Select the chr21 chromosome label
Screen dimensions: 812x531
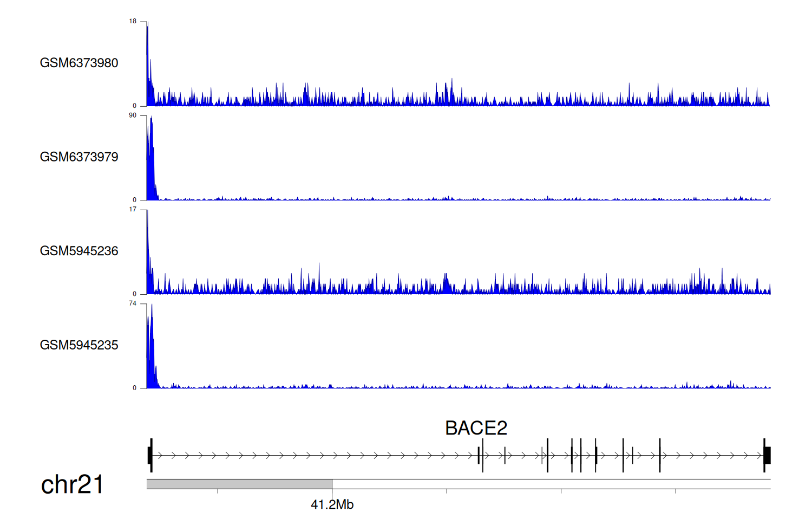[72, 484]
